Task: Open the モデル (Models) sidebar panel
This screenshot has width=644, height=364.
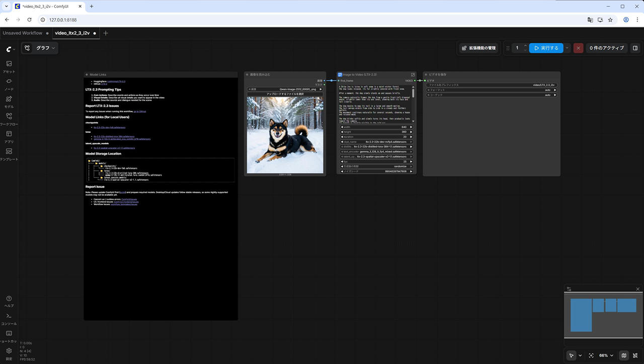Action: pos(9,102)
